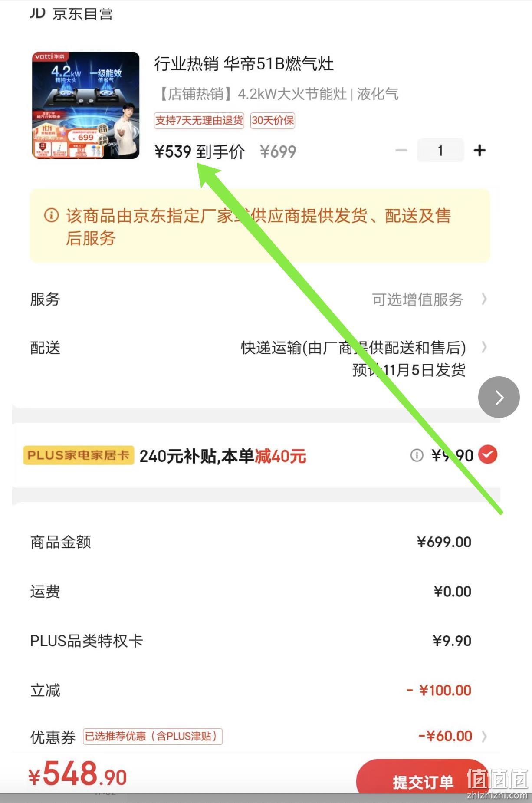The width and height of the screenshot is (532, 803).
Task: Tap the PLUS家电家居卡 yellow badge
Action: click(x=79, y=455)
